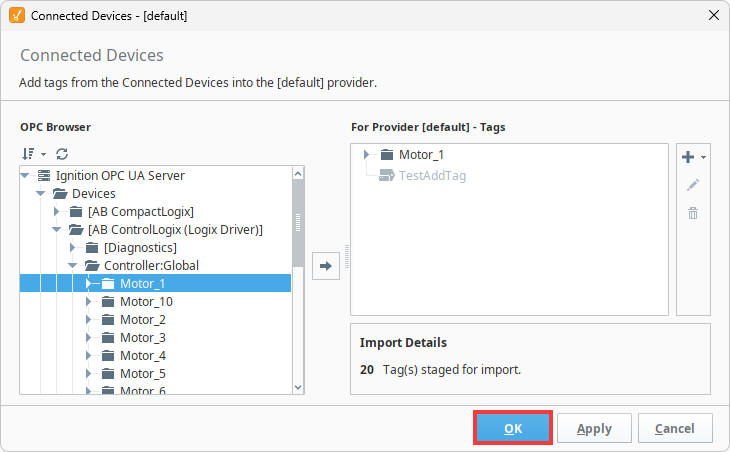Select the TestAddTag entry
This screenshot has height=452, width=730.
pos(433,175)
